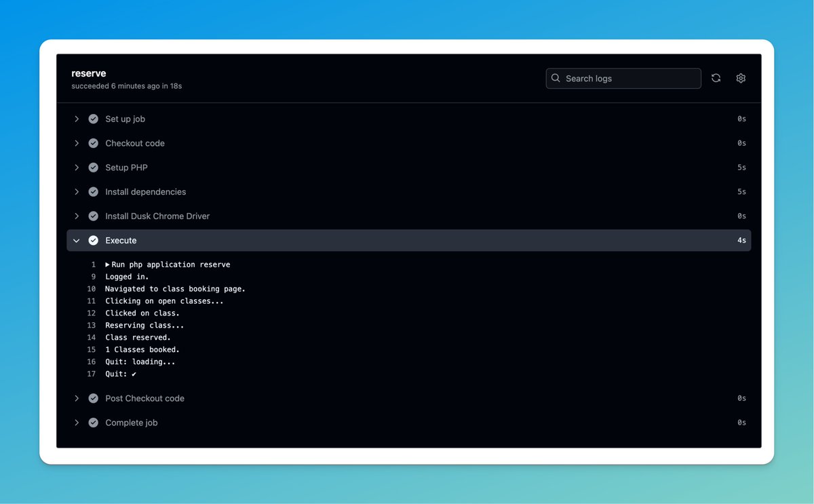Expand the Install dependencies step chevron

[77, 192]
